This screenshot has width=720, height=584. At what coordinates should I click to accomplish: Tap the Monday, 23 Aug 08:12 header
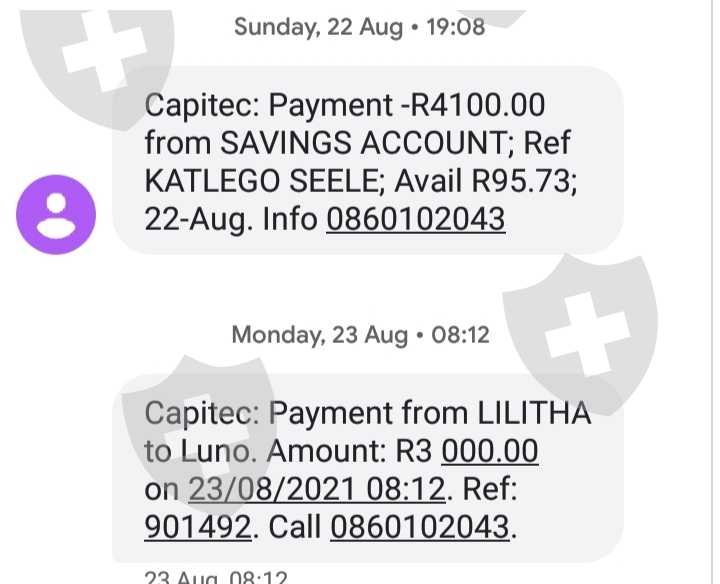360,334
